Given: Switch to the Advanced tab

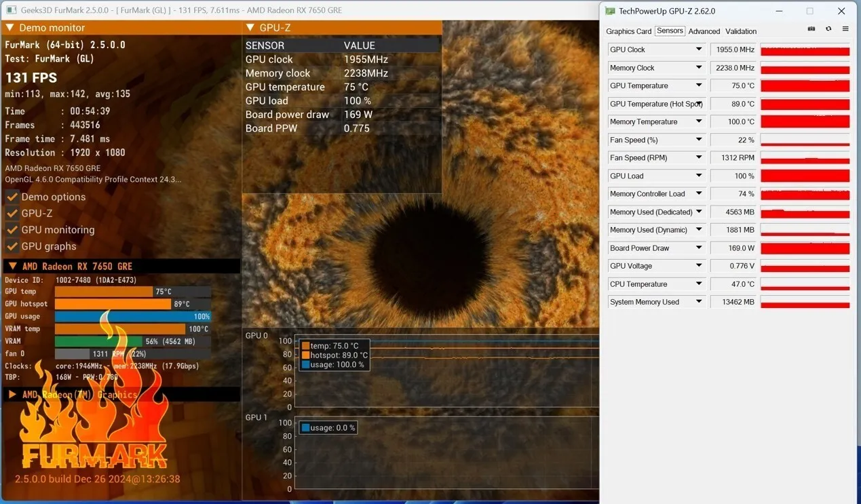Looking at the screenshot, I should tap(704, 31).
